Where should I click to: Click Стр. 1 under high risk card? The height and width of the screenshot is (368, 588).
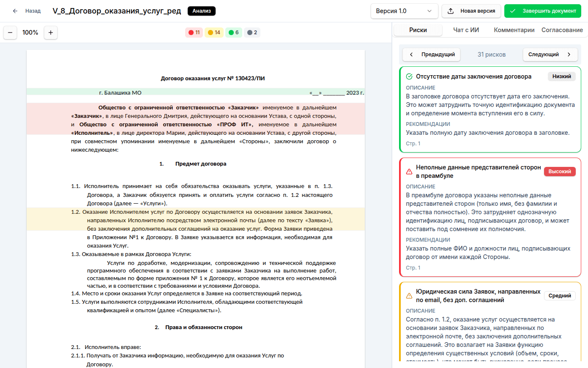[x=413, y=268]
